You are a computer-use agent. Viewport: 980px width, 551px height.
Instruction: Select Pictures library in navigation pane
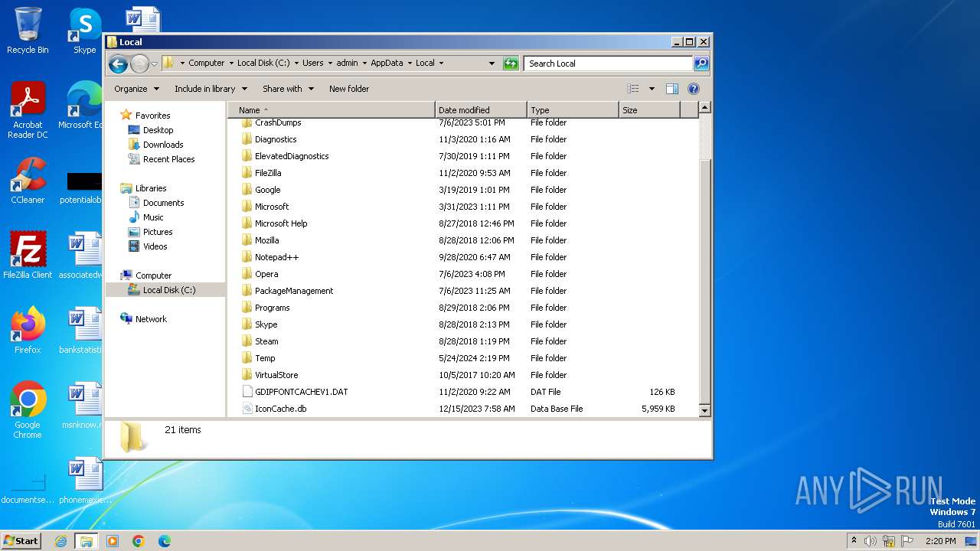[x=158, y=232]
